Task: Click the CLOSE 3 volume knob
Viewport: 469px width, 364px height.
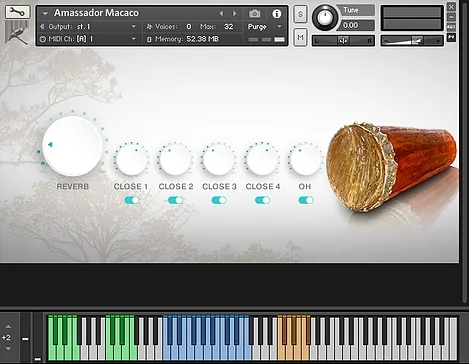Action: coord(219,160)
